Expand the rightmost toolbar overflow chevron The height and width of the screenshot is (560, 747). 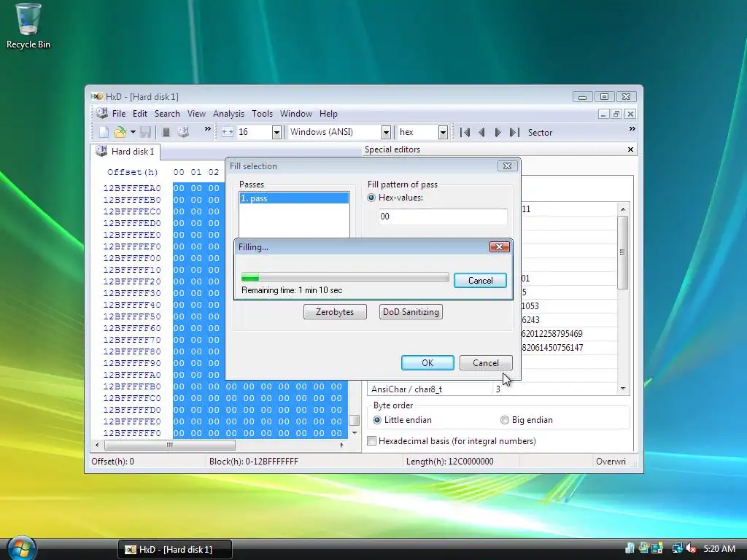click(632, 128)
